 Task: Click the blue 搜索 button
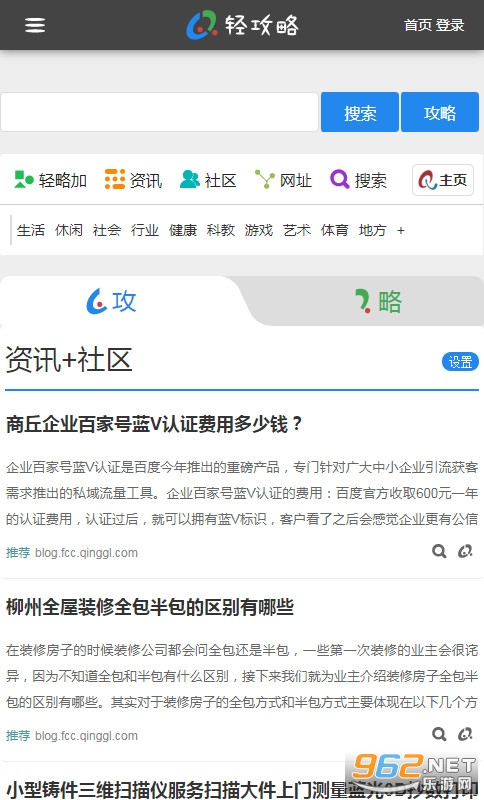point(360,112)
